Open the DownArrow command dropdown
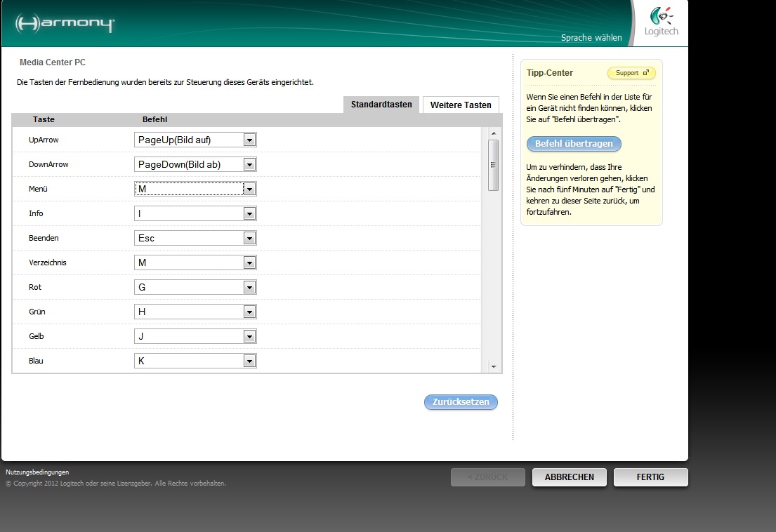This screenshot has width=776, height=532. click(x=195, y=165)
